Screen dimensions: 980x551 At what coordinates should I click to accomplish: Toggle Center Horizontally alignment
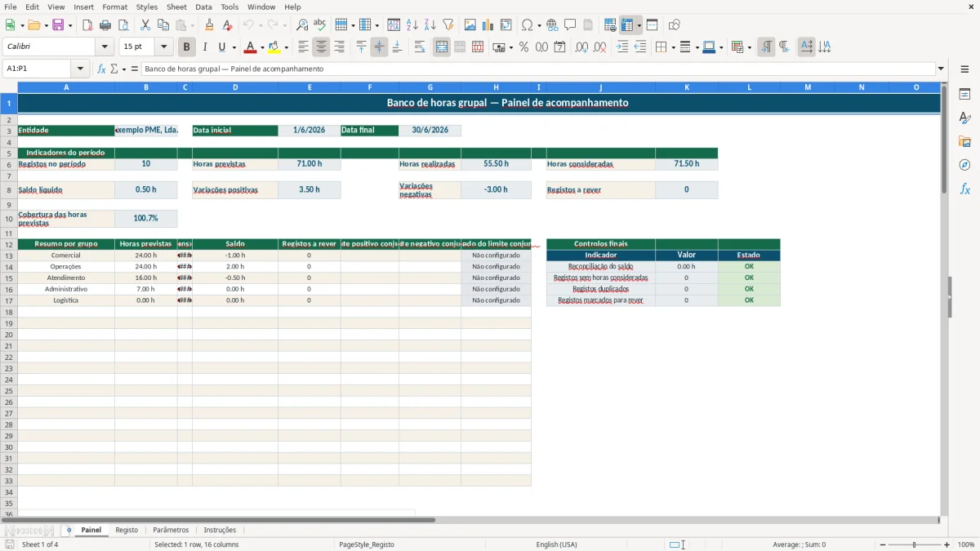pos(321,47)
